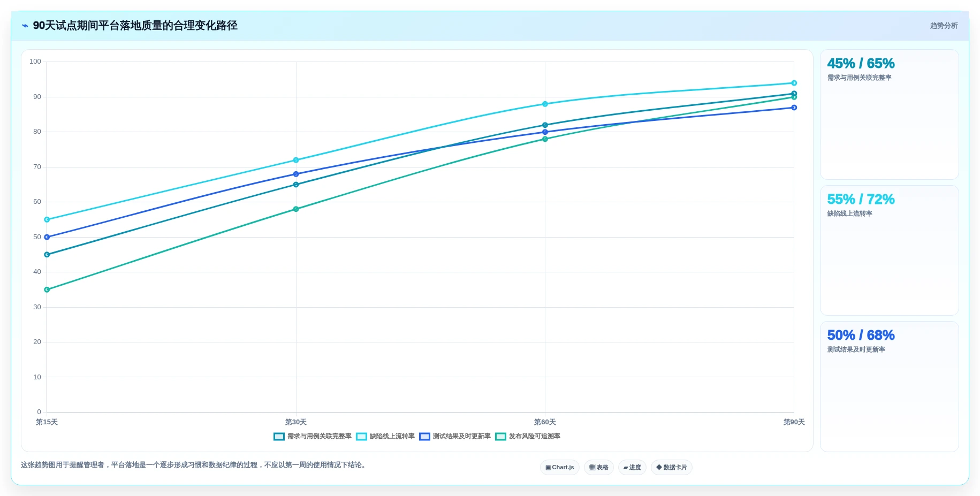
Task: Click the 第90天 x-axis label
Action: (794, 422)
